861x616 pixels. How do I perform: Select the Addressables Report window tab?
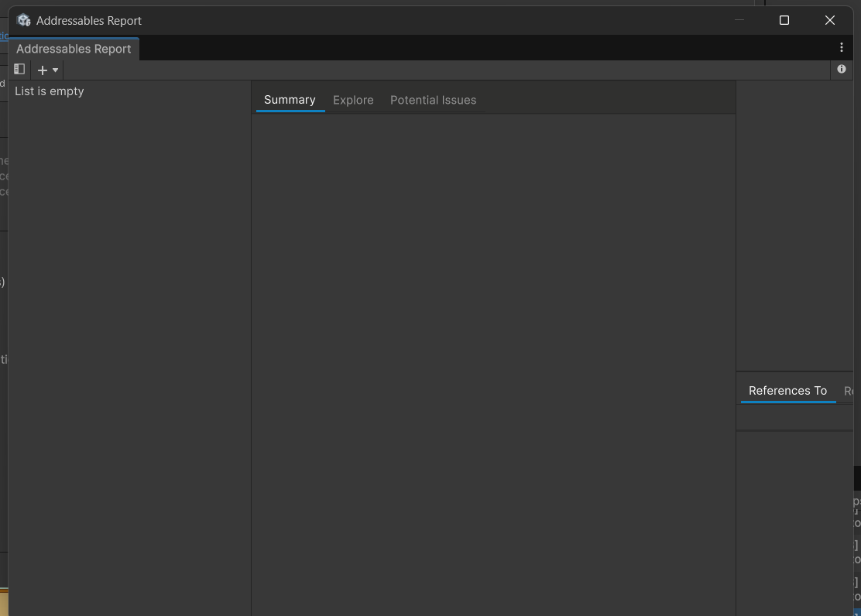pos(74,49)
